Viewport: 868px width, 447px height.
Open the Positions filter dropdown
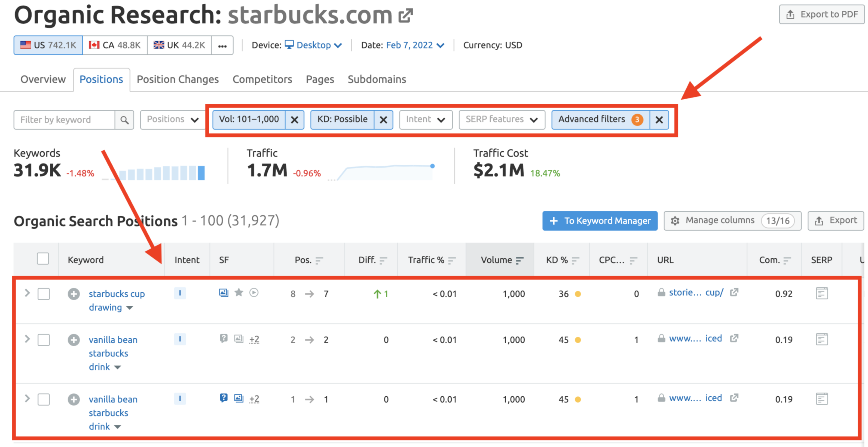173,120
